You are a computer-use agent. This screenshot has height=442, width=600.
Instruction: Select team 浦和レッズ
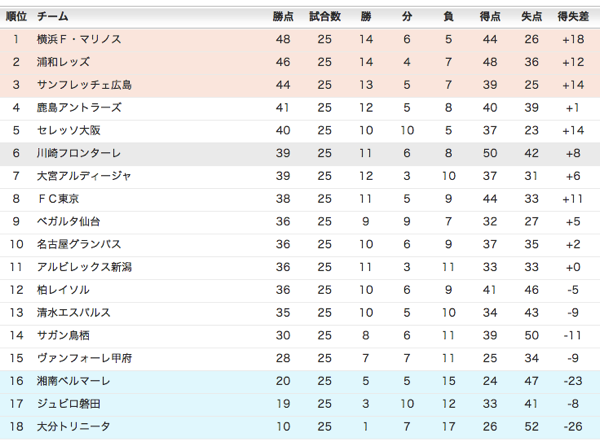click(64, 62)
